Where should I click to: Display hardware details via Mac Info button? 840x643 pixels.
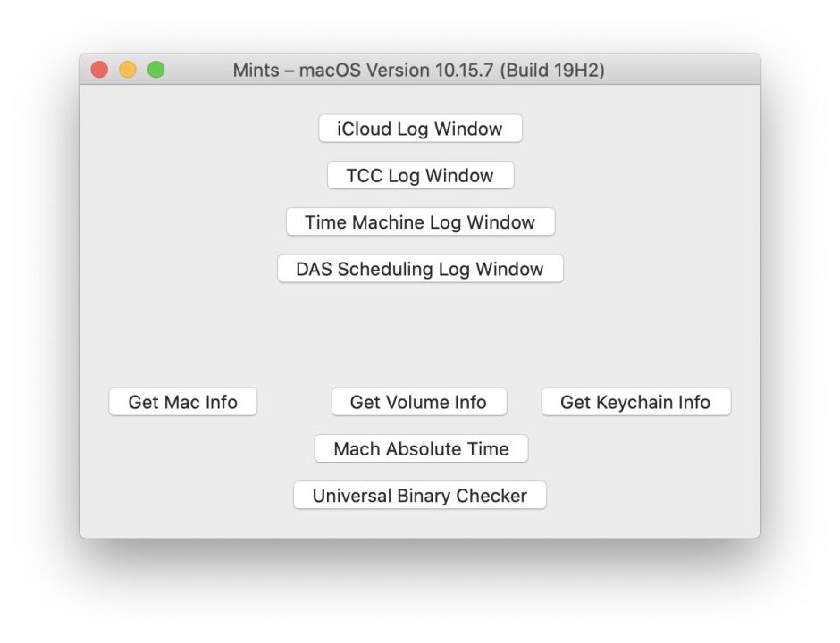tap(183, 402)
